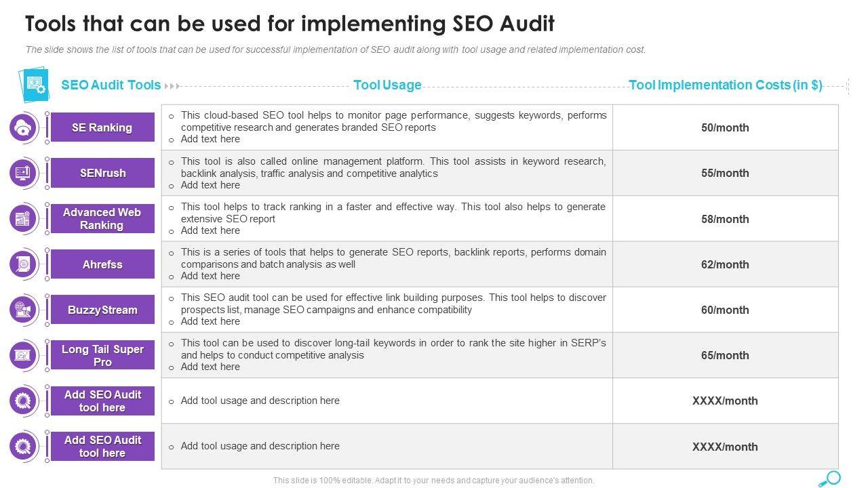
Task: Click the Ahrefss purple label
Action: click(102, 264)
